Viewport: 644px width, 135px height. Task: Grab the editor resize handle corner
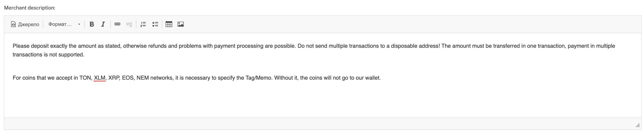click(x=637, y=125)
